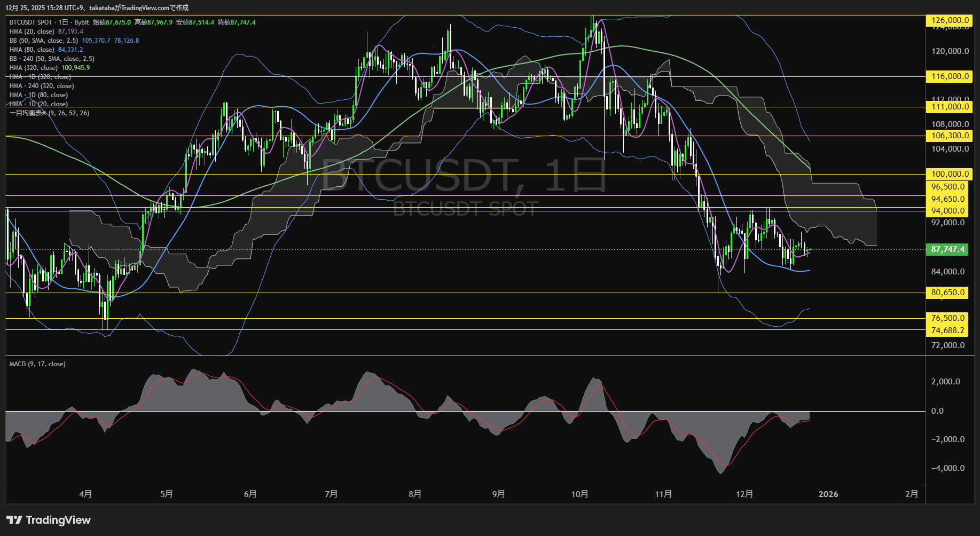Select the 80,650.0 yellow price label
The width and height of the screenshot is (980, 536).
coord(948,293)
